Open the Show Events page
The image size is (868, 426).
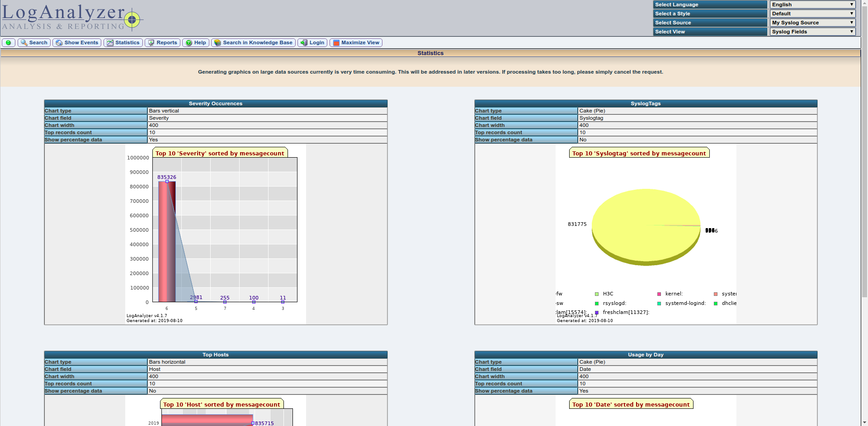(77, 42)
